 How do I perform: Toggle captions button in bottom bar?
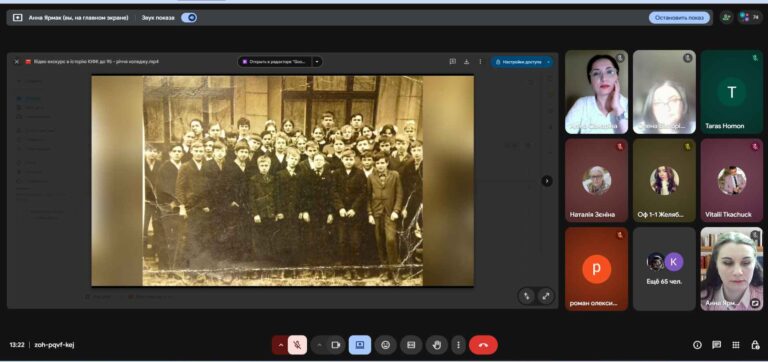tap(411, 345)
